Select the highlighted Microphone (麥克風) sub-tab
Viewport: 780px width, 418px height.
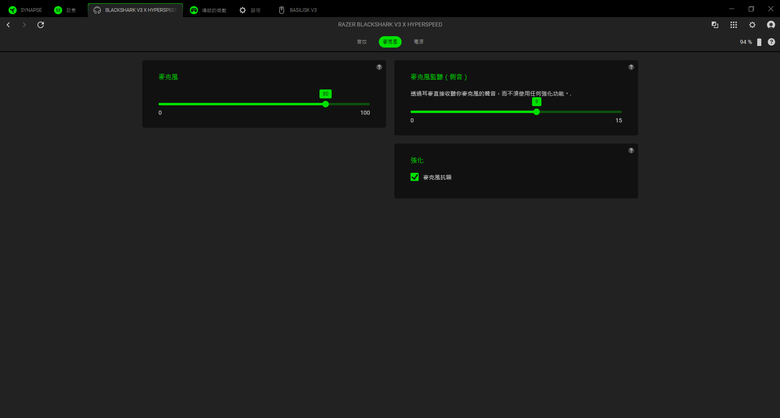click(x=390, y=42)
